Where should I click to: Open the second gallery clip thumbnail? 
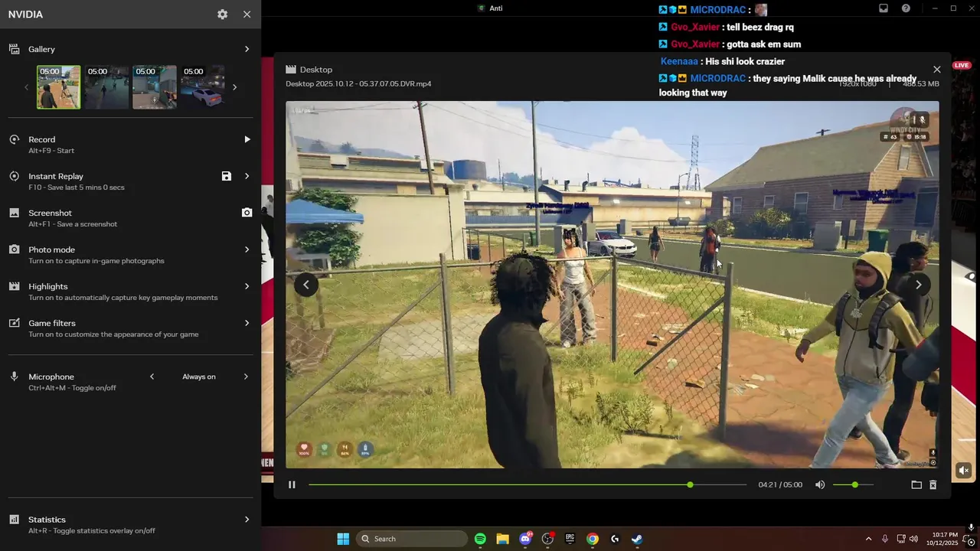tap(106, 86)
